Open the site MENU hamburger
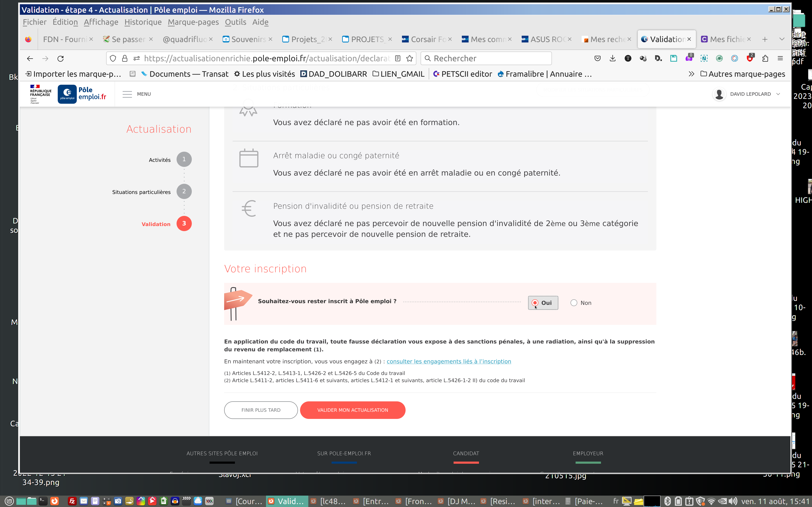Screen dimensions: 812x507 [127, 94]
